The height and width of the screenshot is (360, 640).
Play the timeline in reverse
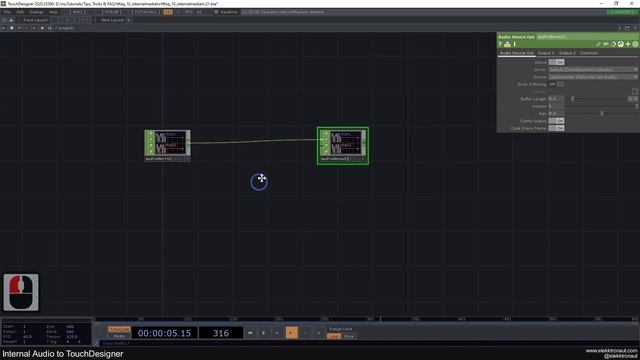point(277,333)
